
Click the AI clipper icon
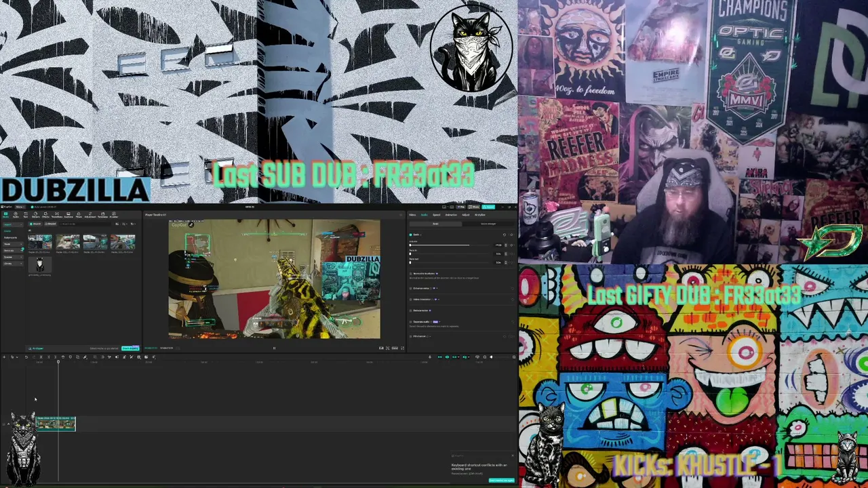click(37, 348)
